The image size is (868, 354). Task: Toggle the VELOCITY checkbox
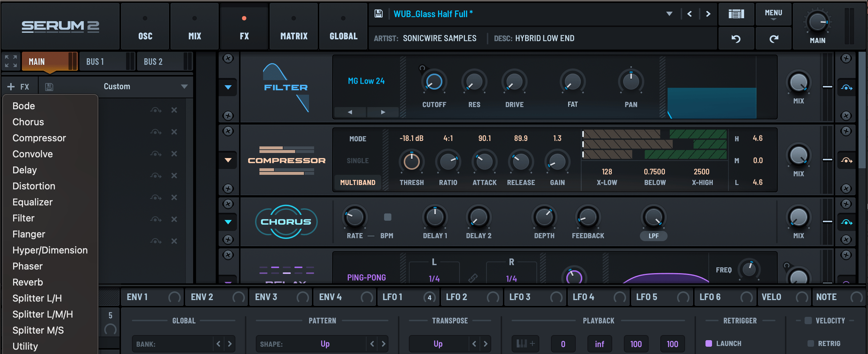point(808,320)
